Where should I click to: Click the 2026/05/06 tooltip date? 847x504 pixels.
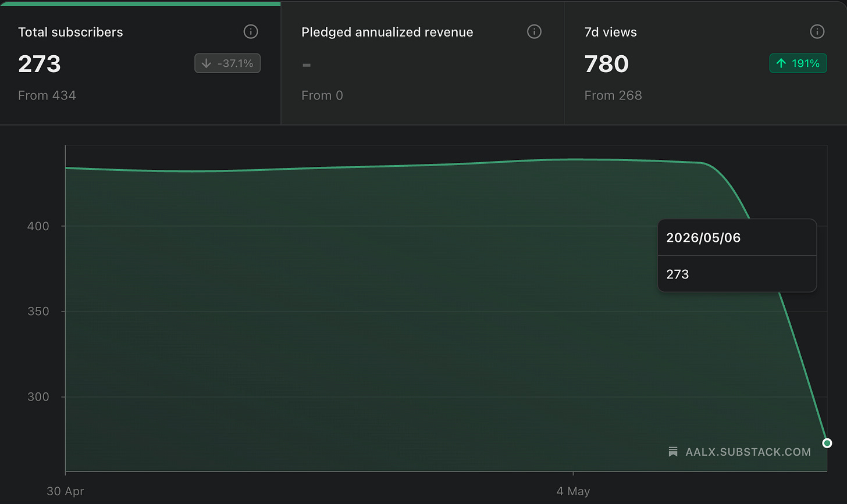[x=703, y=237]
